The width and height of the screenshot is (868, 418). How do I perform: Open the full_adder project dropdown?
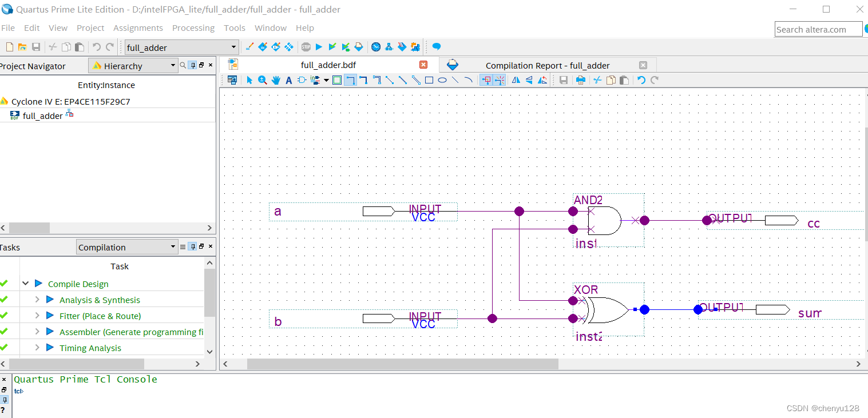tap(181, 47)
